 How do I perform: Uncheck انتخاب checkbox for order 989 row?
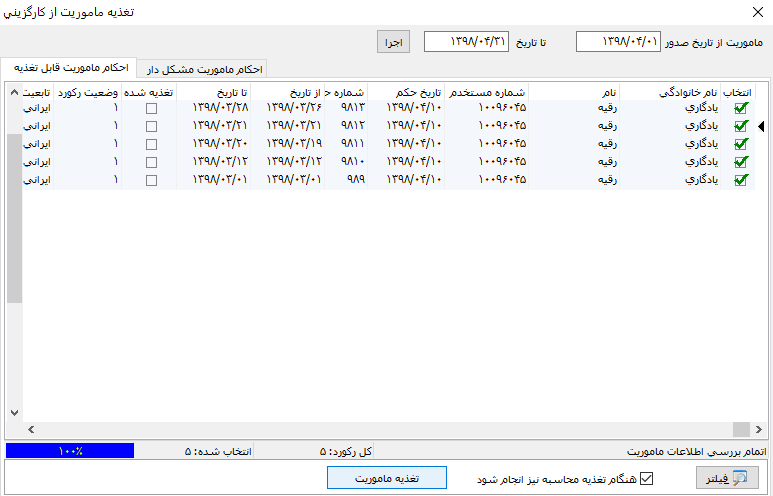(740, 180)
